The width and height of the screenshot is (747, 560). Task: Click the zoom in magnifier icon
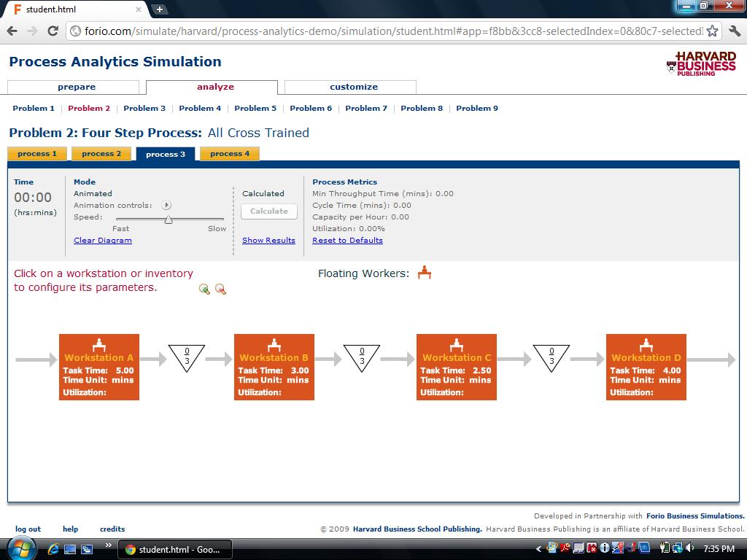[204, 289]
